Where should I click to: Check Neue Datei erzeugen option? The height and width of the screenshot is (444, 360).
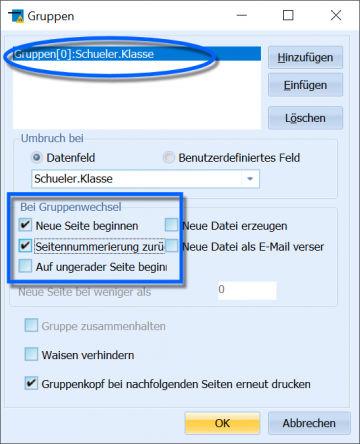point(171,225)
